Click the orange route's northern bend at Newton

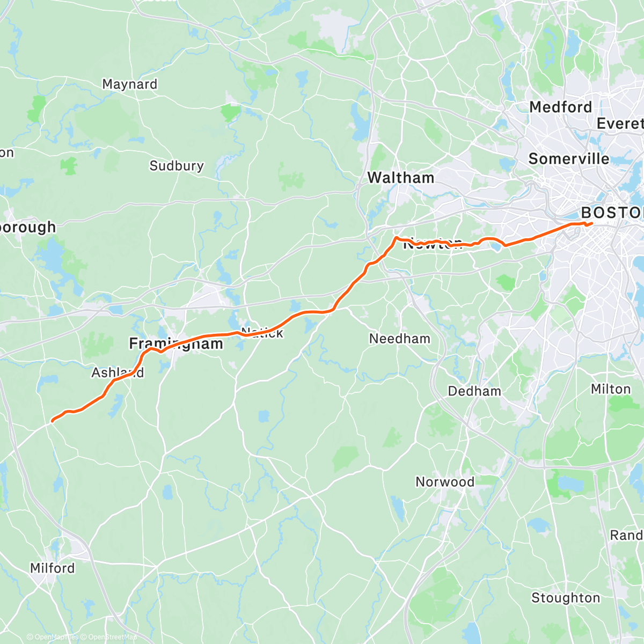pos(397,238)
